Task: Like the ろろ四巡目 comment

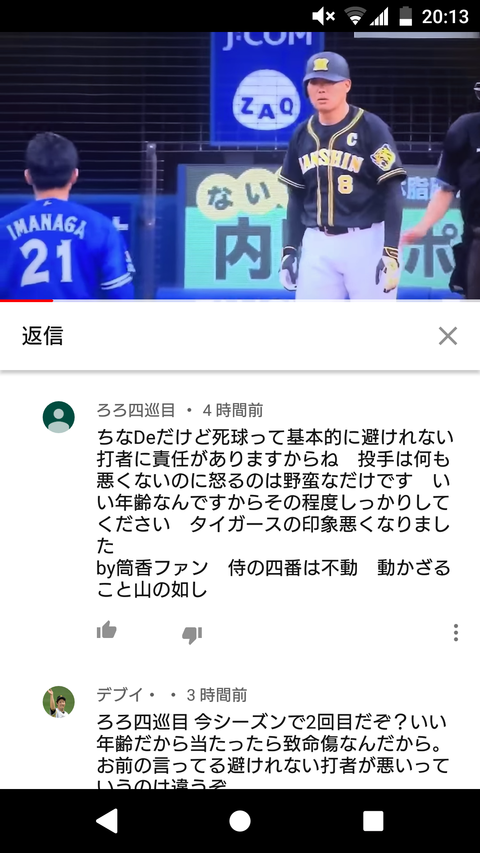Action: (107, 631)
